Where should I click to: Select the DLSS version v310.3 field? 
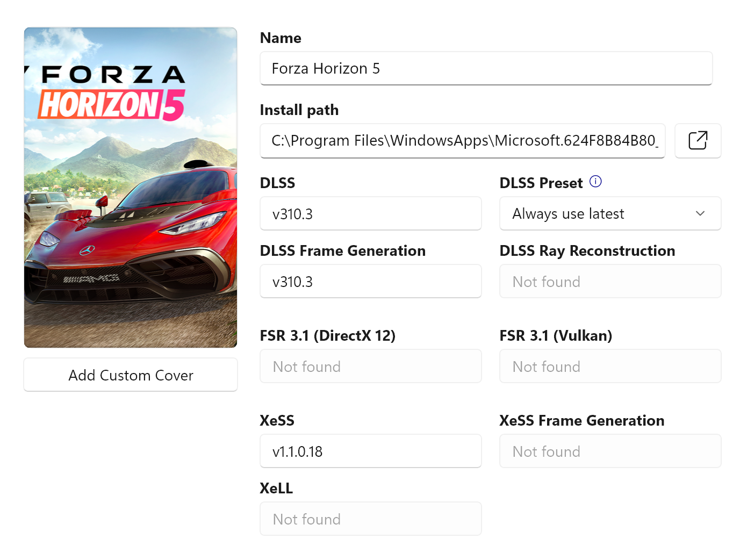click(x=370, y=214)
